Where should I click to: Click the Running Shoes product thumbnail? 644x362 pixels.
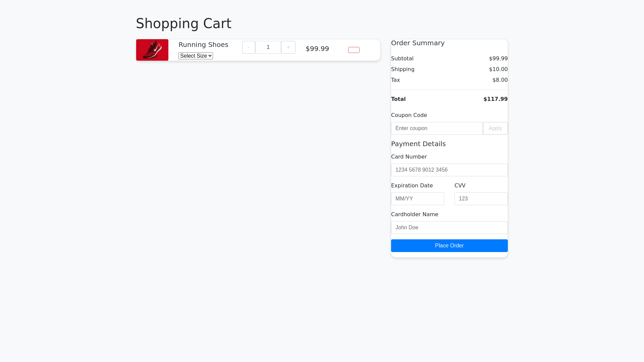coord(152,50)
